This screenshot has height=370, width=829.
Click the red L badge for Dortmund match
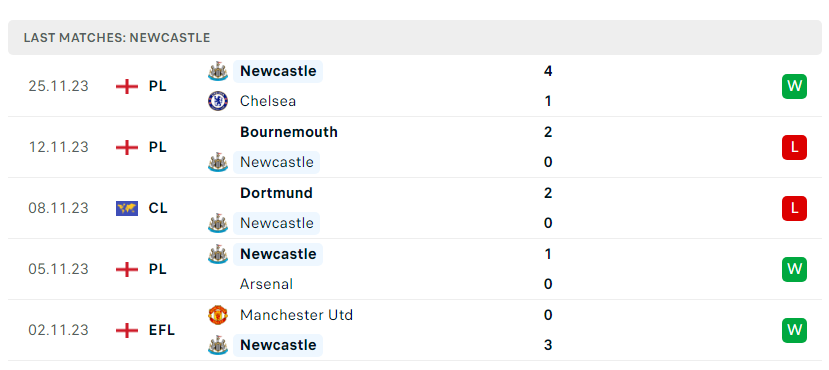click(x=794, y=208)
